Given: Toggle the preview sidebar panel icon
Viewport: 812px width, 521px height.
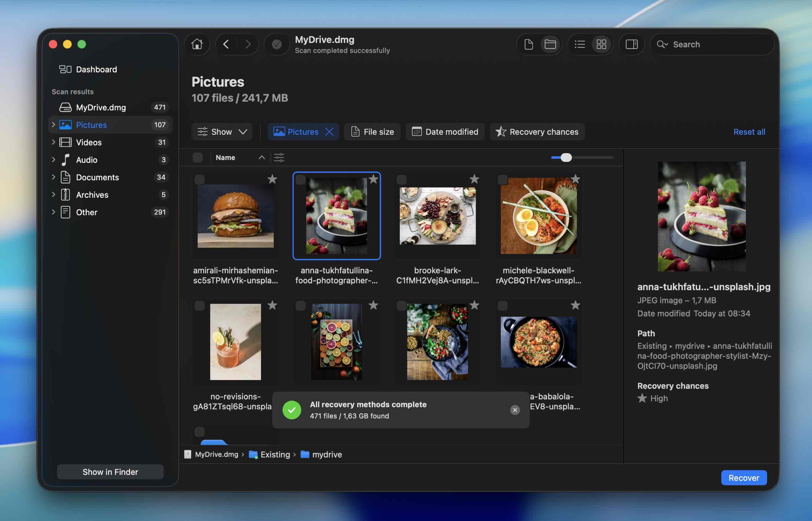Looking at the screenshot, I should 631,44.
